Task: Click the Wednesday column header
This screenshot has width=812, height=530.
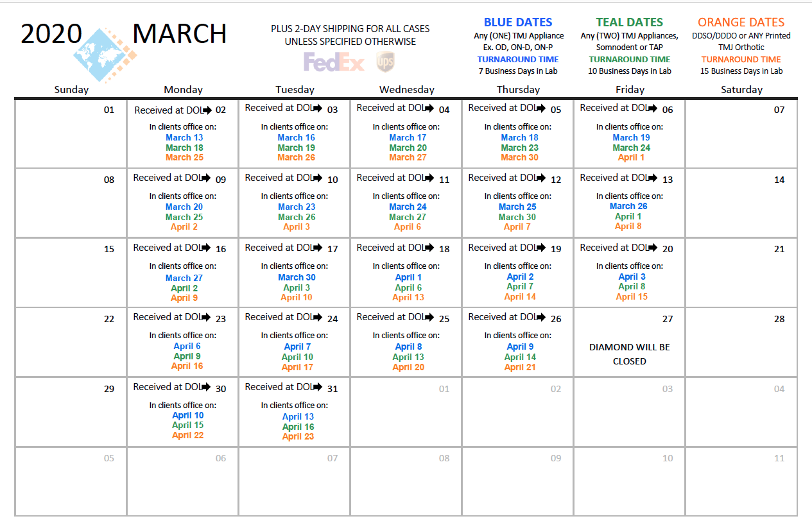Action: point(407,90)
